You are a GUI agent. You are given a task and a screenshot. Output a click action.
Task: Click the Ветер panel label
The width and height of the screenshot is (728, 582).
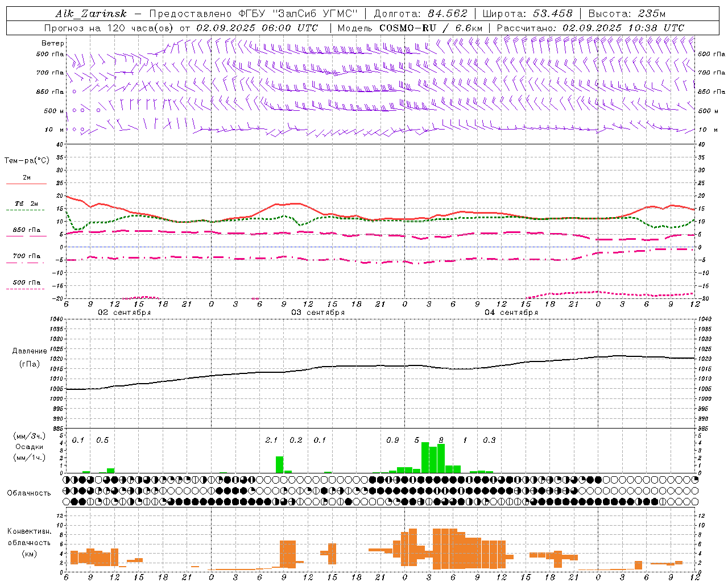(x=53, y=43)
